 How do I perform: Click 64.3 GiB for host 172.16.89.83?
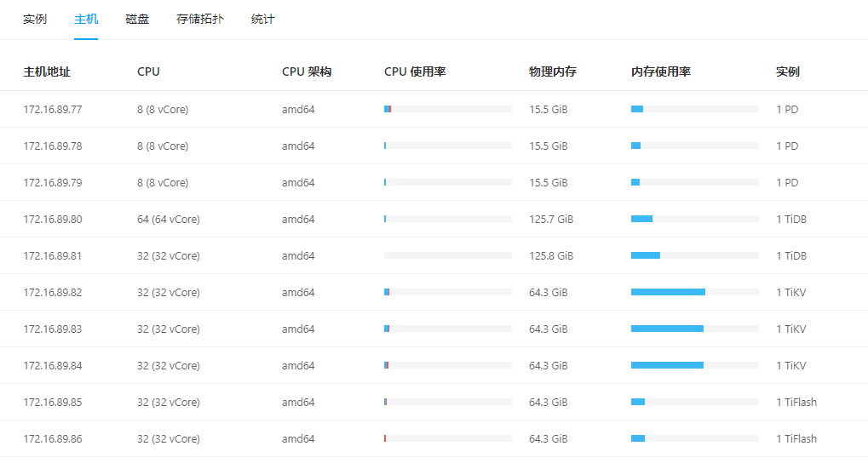[x=548, y=329]
